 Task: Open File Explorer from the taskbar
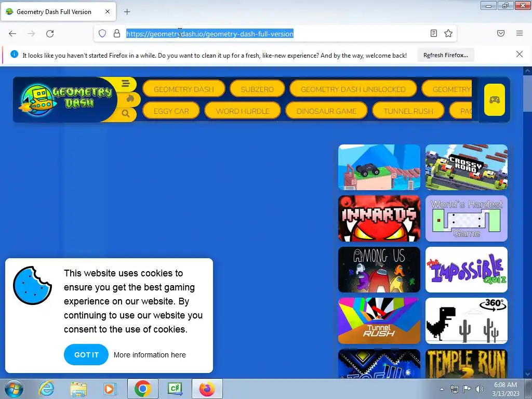click(78, 389)
